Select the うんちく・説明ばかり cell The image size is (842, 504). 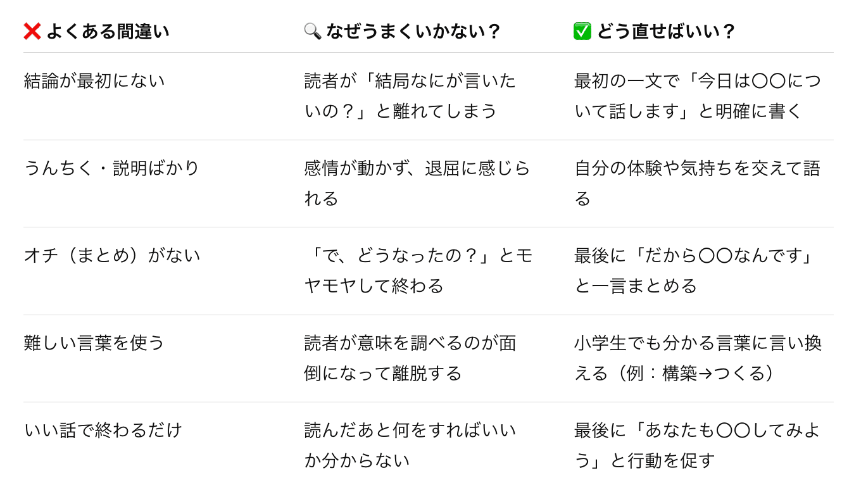click(x=111, y=168)
